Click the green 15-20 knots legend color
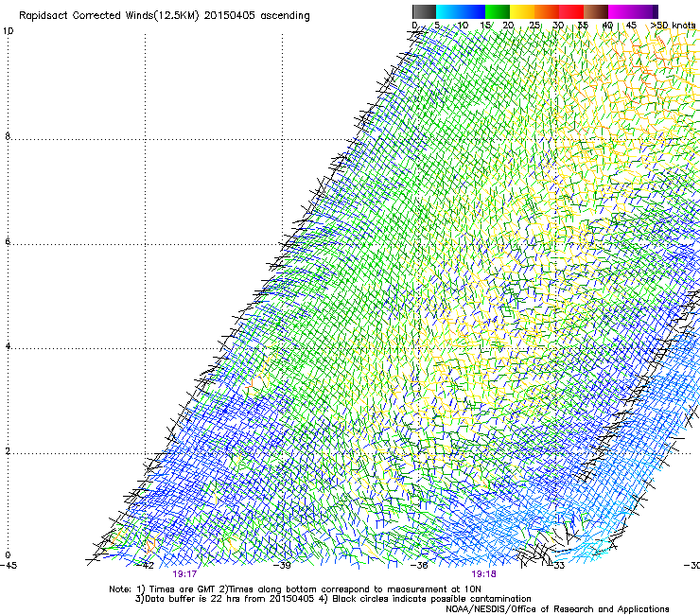 click(x=498, y=11)
